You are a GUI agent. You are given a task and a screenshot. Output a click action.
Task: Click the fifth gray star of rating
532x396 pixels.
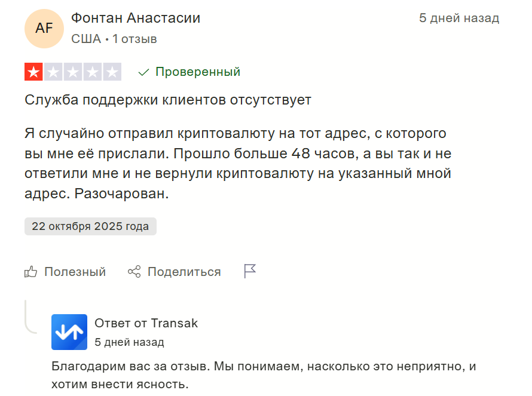112,72
